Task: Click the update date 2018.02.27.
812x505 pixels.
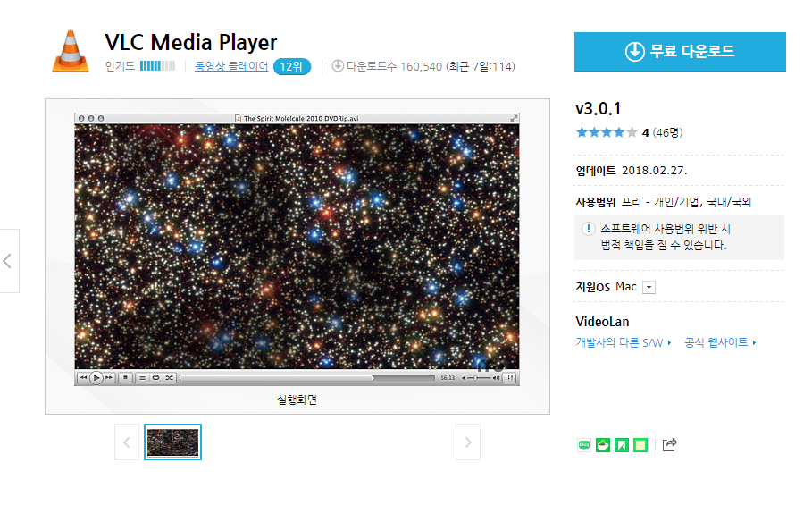Action: 654,171
